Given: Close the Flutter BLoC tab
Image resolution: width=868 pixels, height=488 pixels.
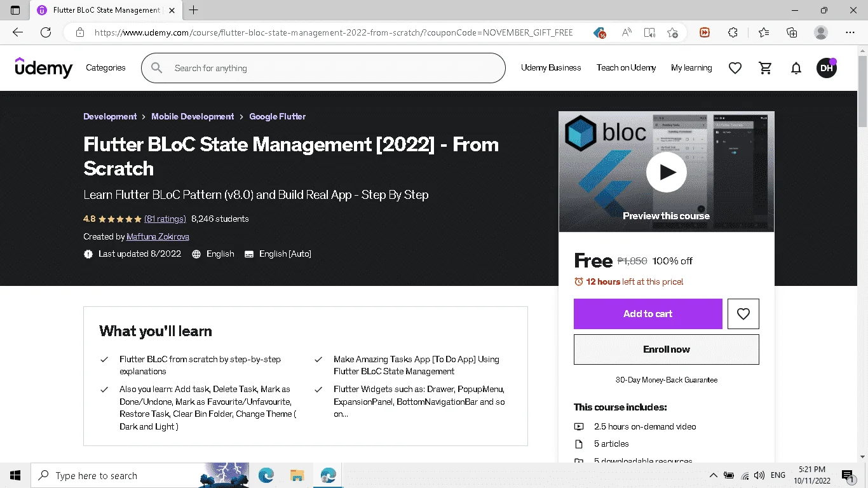Looking at the screenshot, I should click(172, 10).
